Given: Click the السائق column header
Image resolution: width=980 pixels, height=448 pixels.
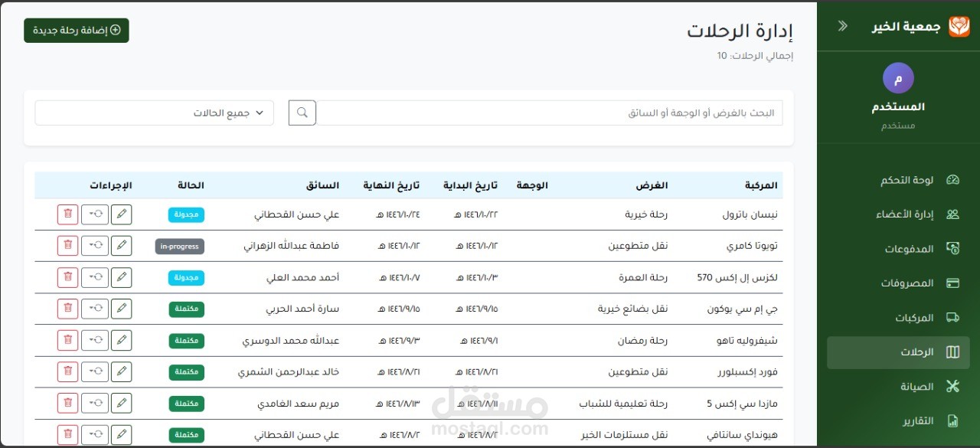Looking at the screenshot, I should (322, 185).
